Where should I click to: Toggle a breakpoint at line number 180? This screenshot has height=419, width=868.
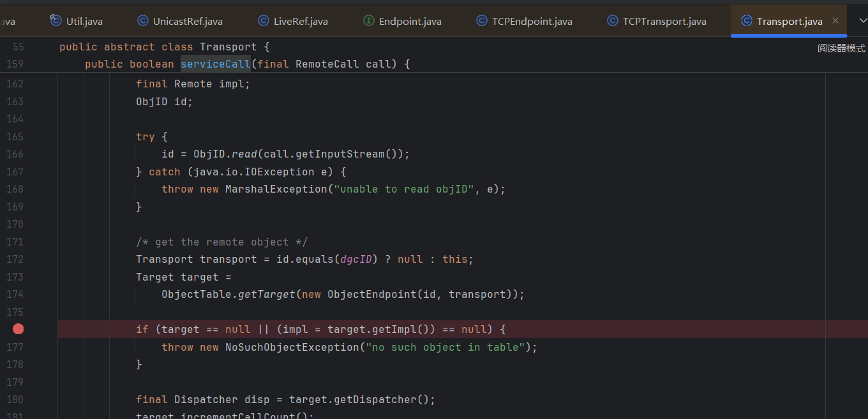(x=15, y=400)
